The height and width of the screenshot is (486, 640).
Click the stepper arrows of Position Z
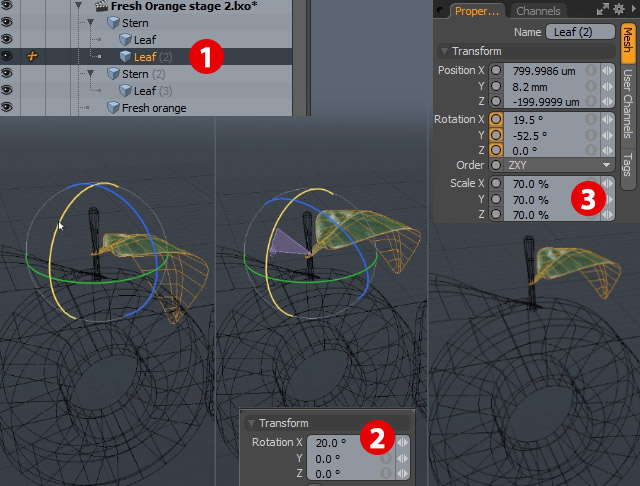point(608,102)
